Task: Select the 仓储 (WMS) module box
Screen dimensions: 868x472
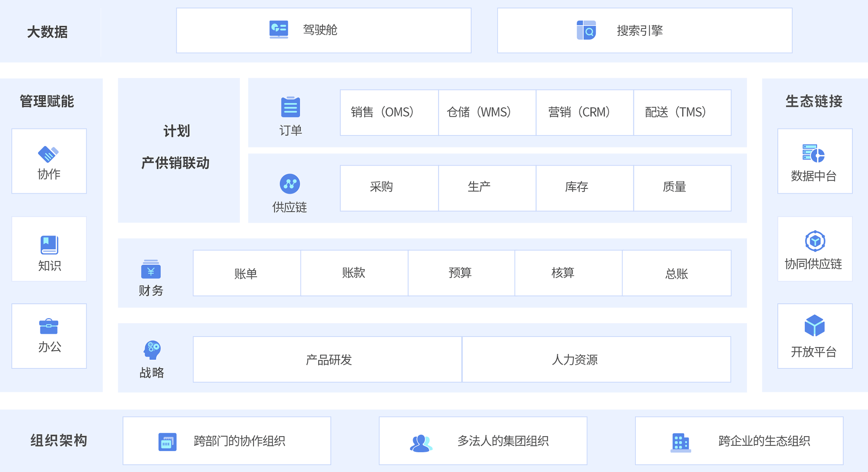Action: (487, 112)
